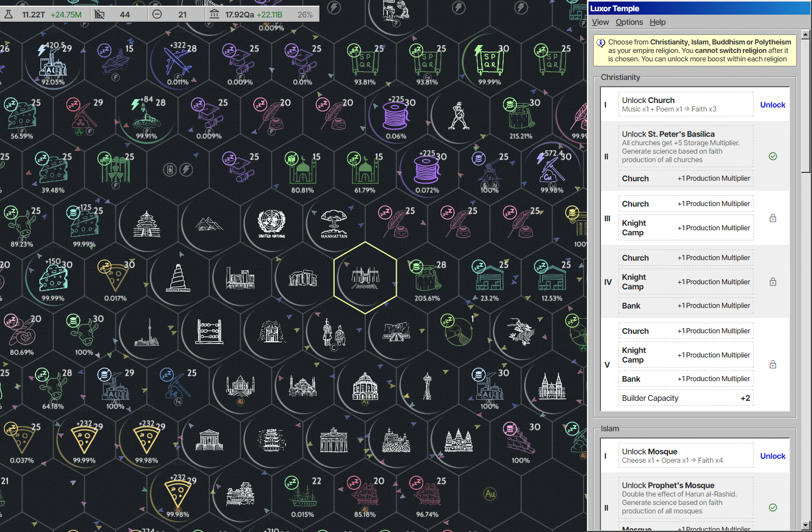Unlock Mosque under Islam
The image size is (812, 532).
pyautogui.click(x=773, y=456)
